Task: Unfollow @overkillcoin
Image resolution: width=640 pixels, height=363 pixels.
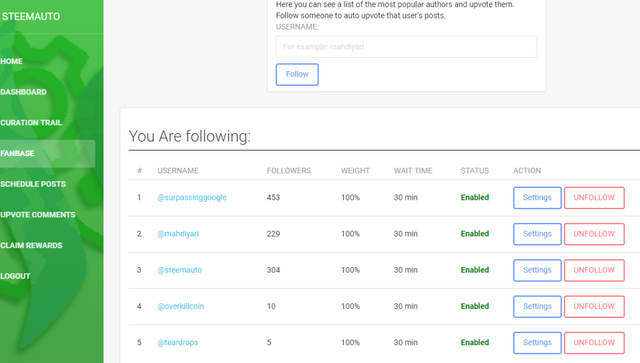Action: (594, 307)
